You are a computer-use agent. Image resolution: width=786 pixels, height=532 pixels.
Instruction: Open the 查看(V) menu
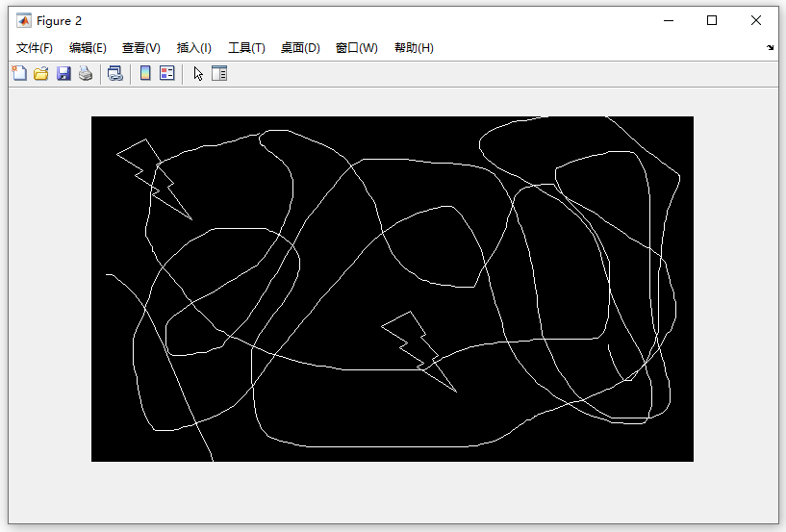pyautogui.click(x=140, y=48)
